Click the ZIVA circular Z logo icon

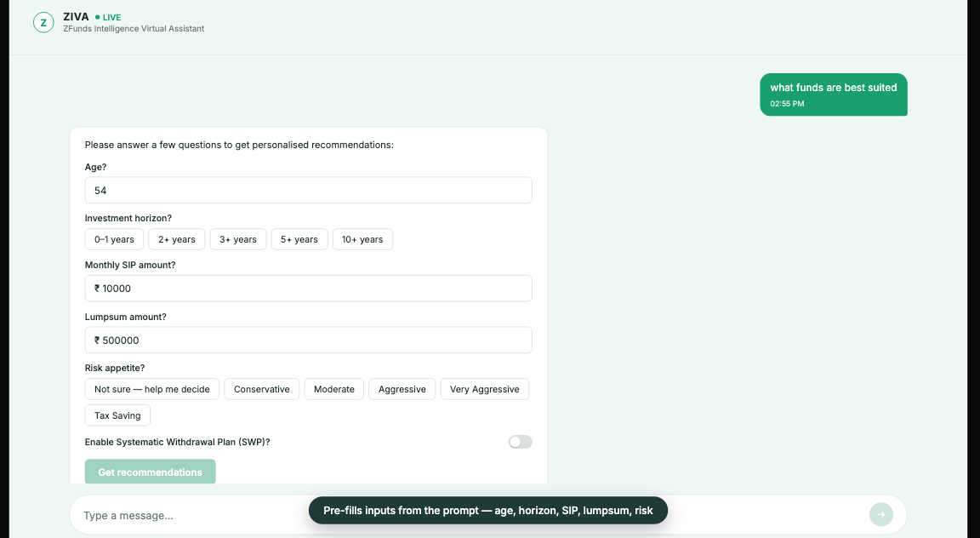43,22
